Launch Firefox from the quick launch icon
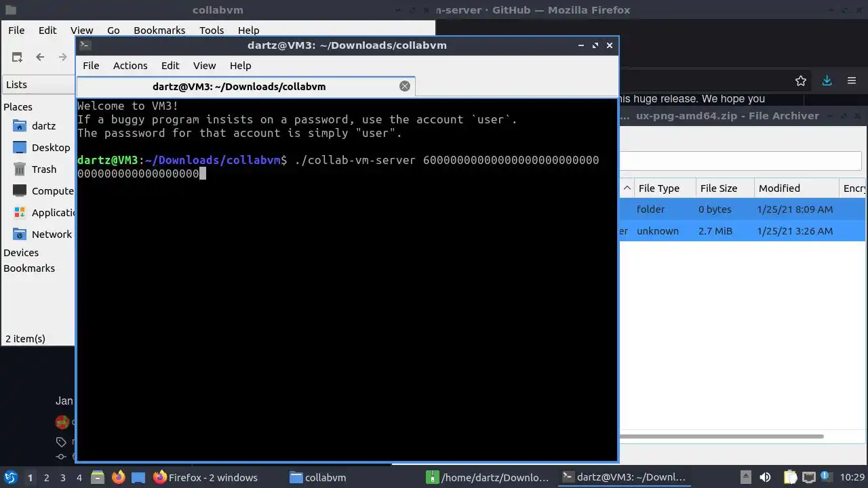This screenshot has width=868, height=488. coord(118,477)
